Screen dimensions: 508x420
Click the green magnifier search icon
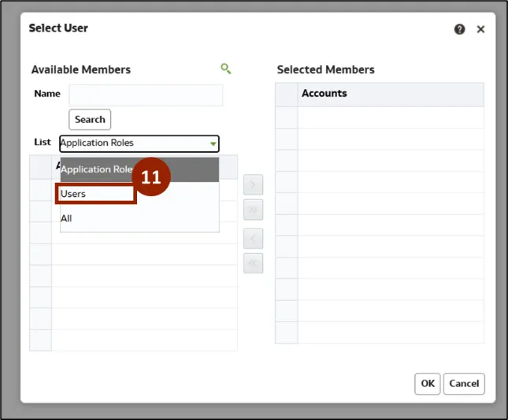pos(226,69)
